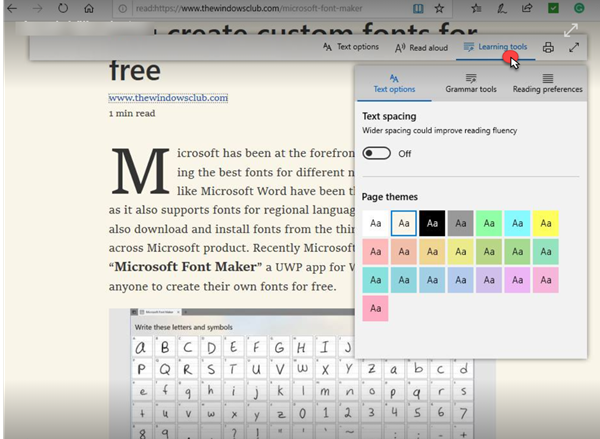Choose the black page theme swatch
Screen dimensions: 600x439
pyautogui.click(x=432, y=223)
